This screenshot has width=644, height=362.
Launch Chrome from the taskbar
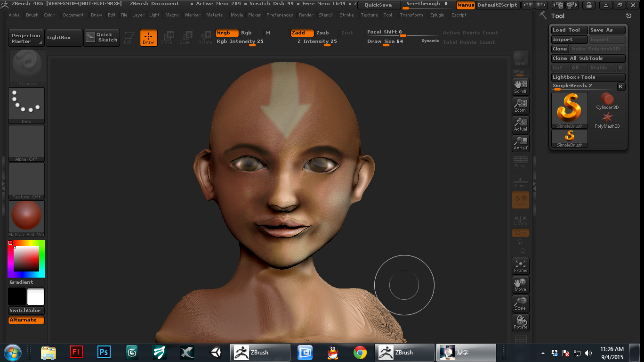pyautogui.click(x=360, y=352)
